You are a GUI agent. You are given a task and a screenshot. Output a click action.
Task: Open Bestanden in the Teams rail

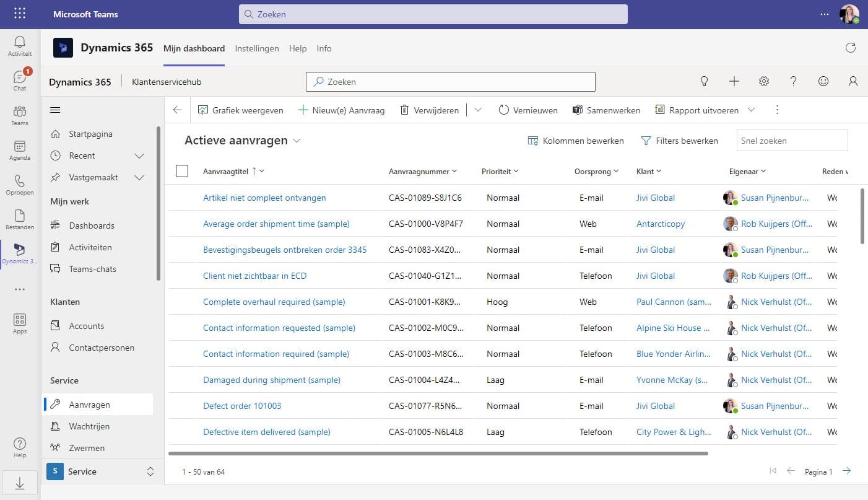point(20,219)
